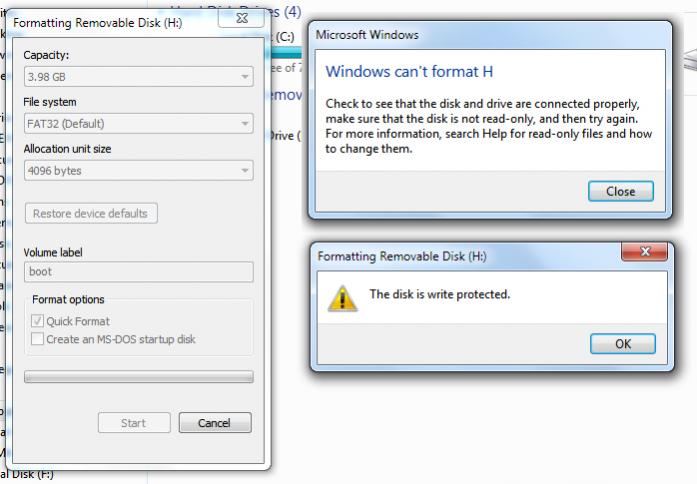Click OK on write protected message
Viewport: 697px width, 484px height.
(x=623, y=344)
